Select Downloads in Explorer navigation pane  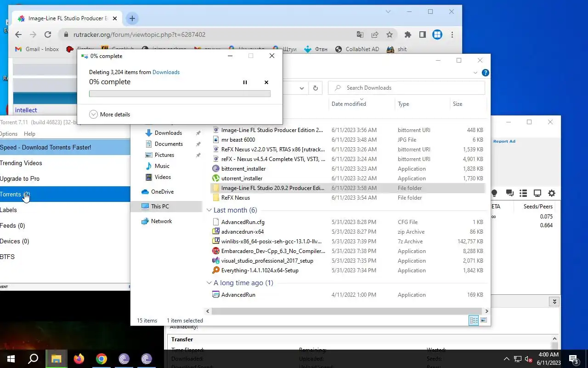pyautogui.click(x=168, y=133)
